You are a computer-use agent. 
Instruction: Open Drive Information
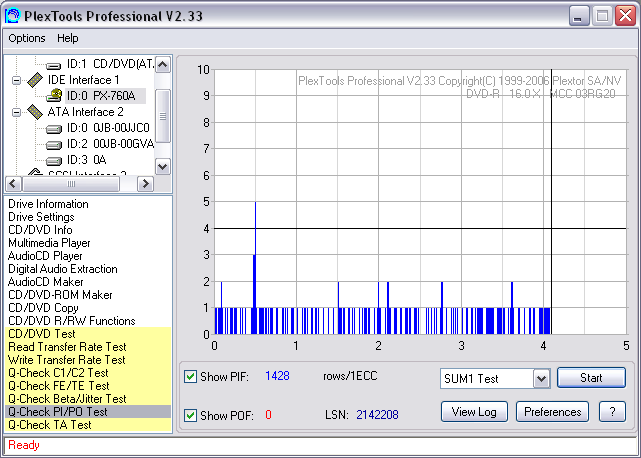tap(48, 204)
